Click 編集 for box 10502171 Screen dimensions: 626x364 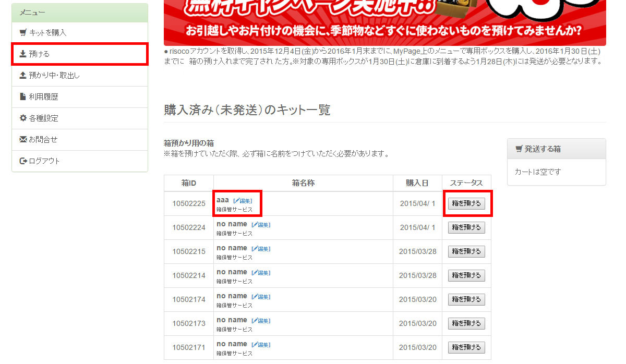261,345
